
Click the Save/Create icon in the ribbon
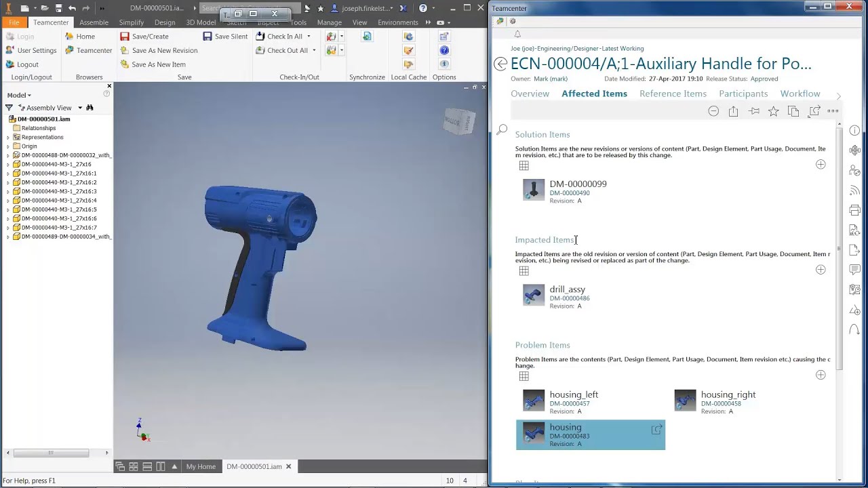coord(124,36)
